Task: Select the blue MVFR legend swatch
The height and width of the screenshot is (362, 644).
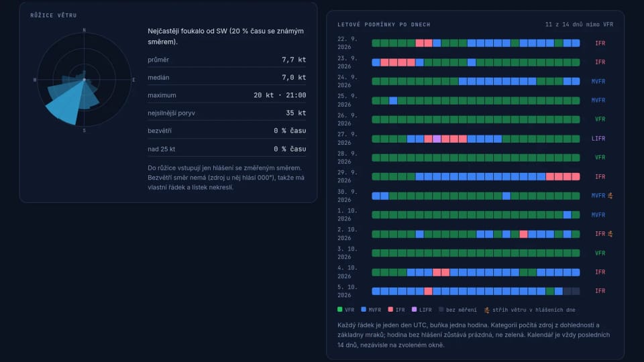Action: tap(364, 310)
